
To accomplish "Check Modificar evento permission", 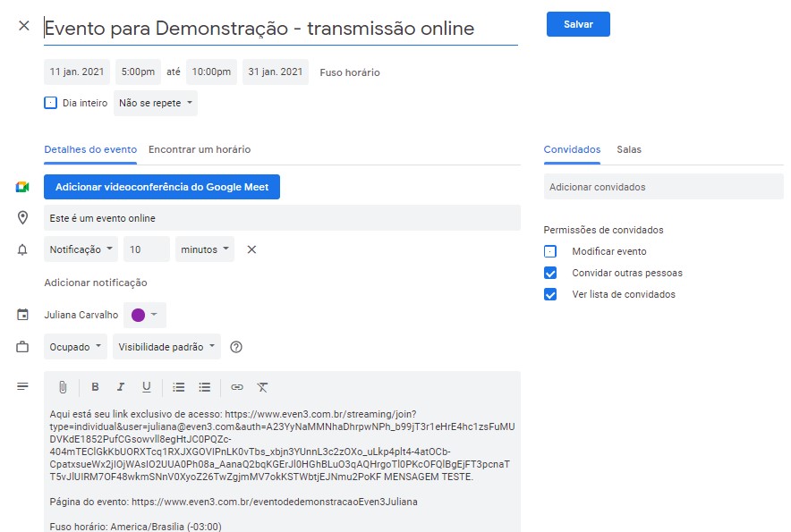I will [550, 251].
